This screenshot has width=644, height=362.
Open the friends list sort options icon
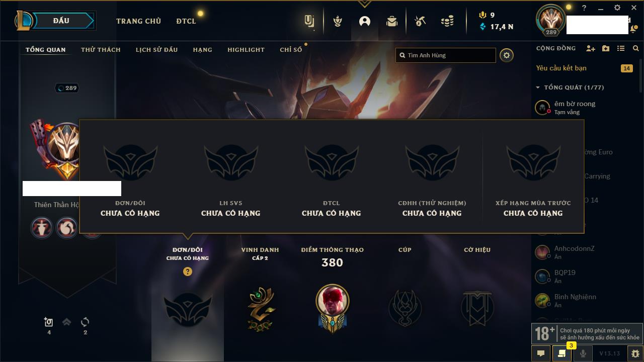[x=621, y=48]
